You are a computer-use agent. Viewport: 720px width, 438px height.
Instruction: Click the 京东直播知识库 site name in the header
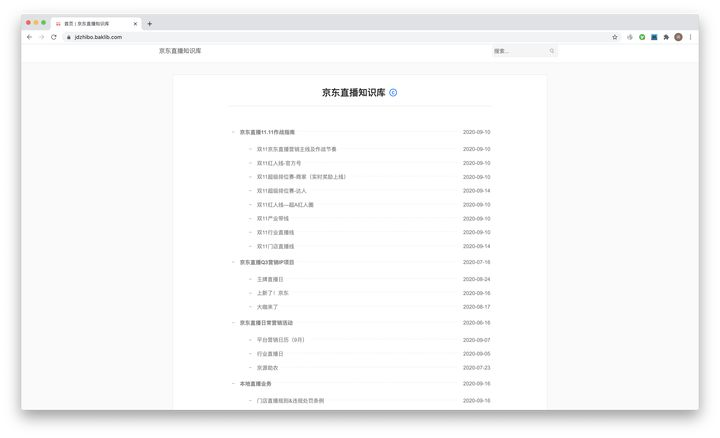point(180,51)
